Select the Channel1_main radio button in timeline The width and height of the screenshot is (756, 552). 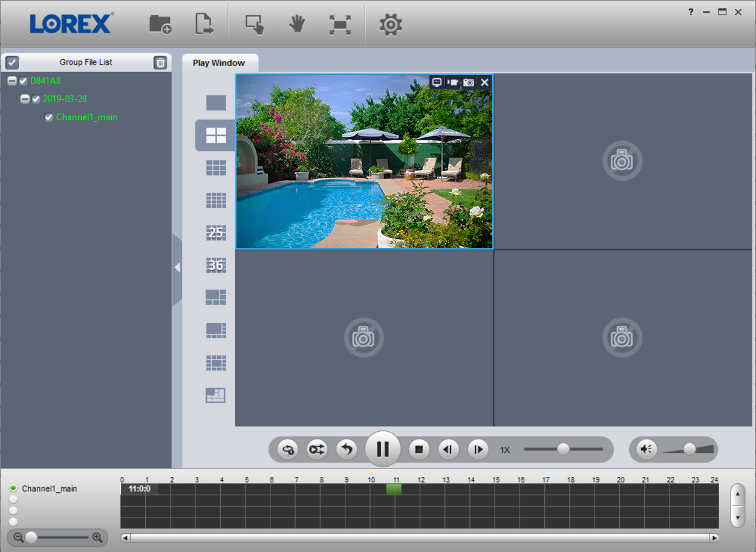click(13, 488)
